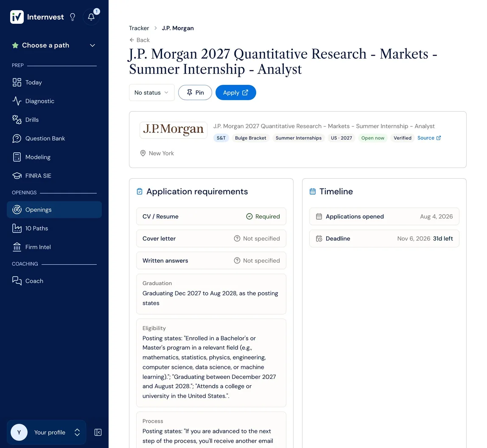Open Drills section
The image size is (487, 448).
point(54,120)
